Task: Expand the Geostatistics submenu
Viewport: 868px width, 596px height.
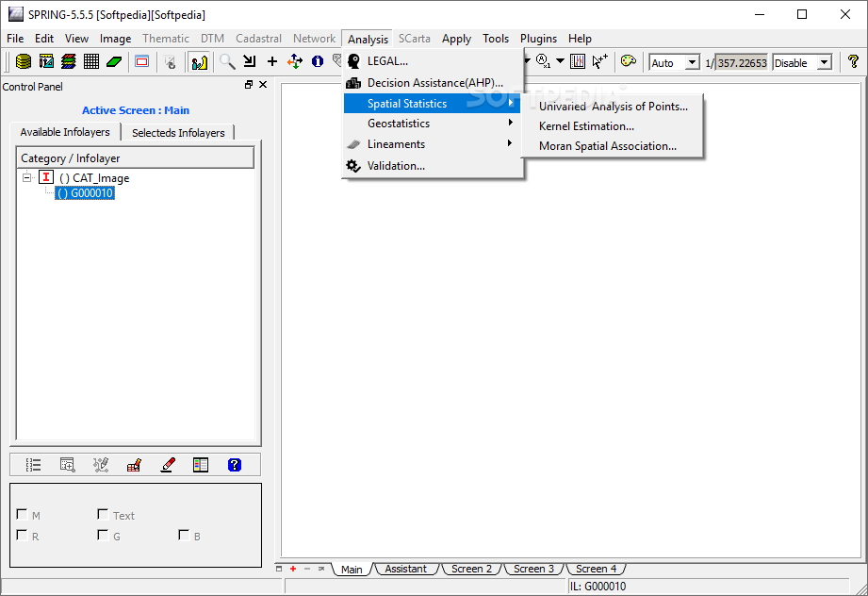Action: (x=432, y=124)
